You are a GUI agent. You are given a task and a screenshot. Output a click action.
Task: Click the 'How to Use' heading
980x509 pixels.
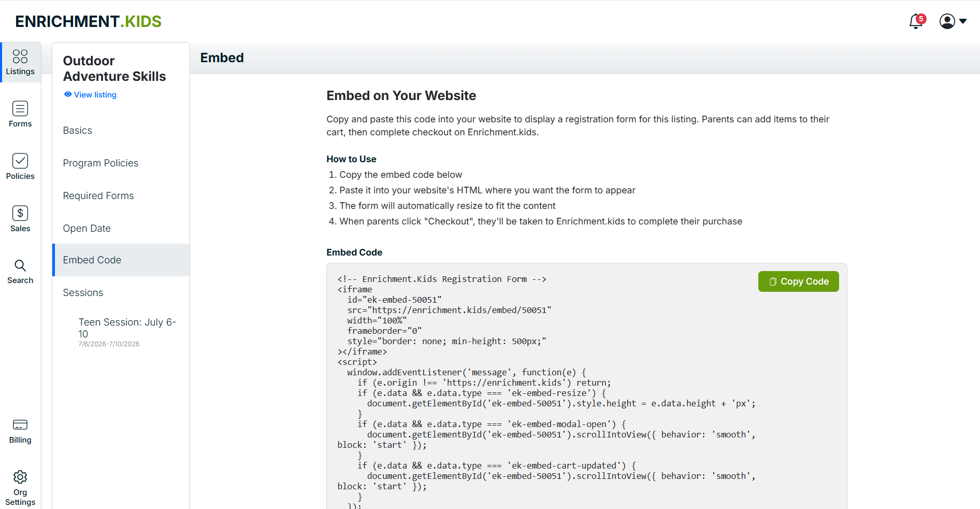tap(351, 159)
